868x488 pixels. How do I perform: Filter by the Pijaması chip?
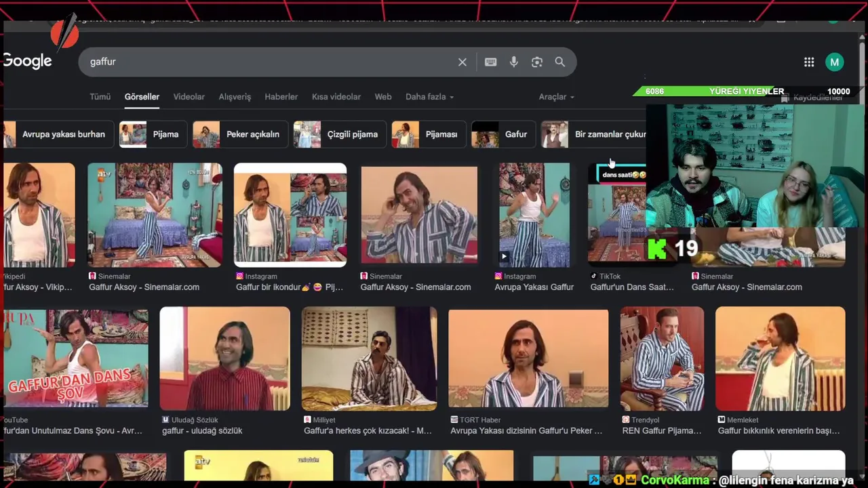click(428, 134)
